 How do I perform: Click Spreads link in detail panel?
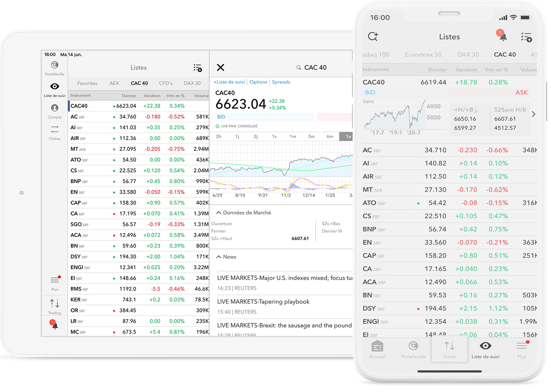(281, 82)
